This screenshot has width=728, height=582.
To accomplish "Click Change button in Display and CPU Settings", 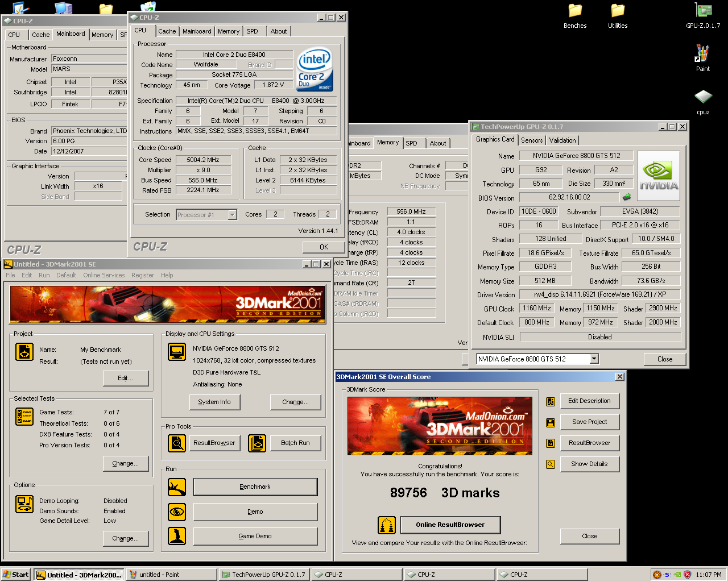I will click(296, 402).
